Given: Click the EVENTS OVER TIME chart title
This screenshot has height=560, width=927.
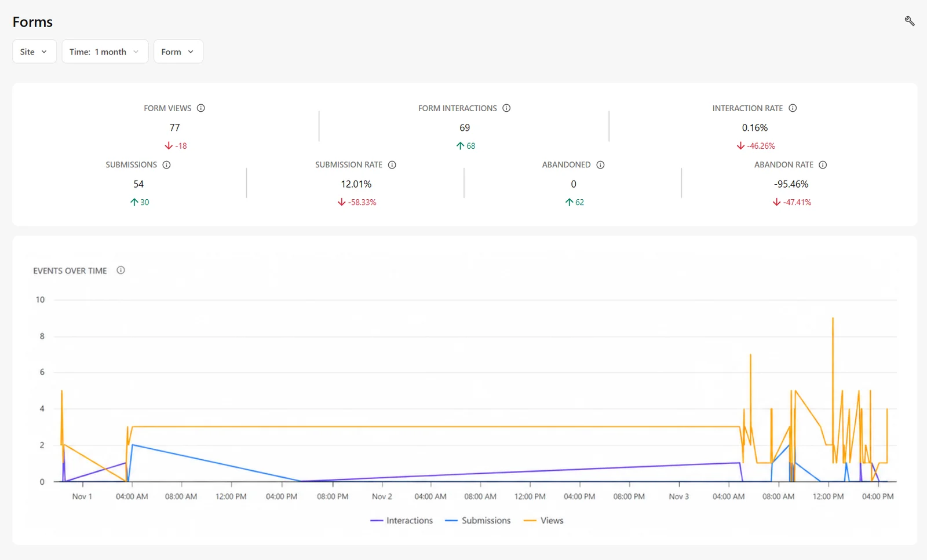Looking at the screenshot, I should coord(70,271).
